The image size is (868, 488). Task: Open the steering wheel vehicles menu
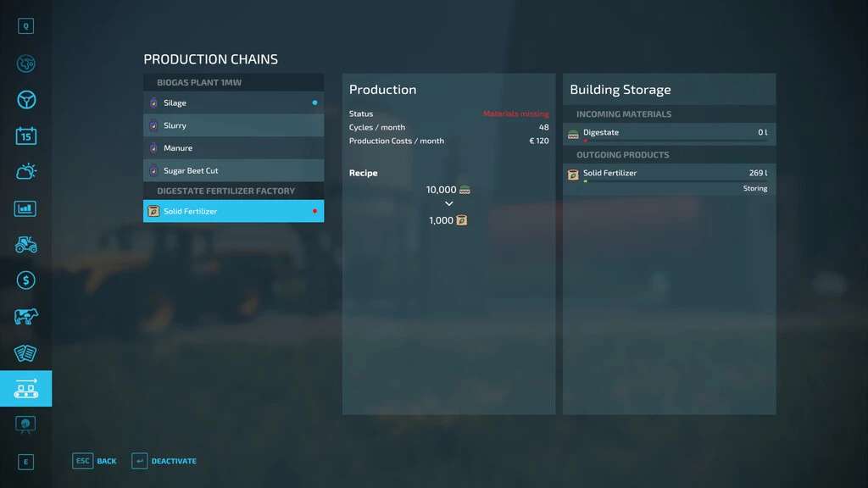(x=26, y=100)
